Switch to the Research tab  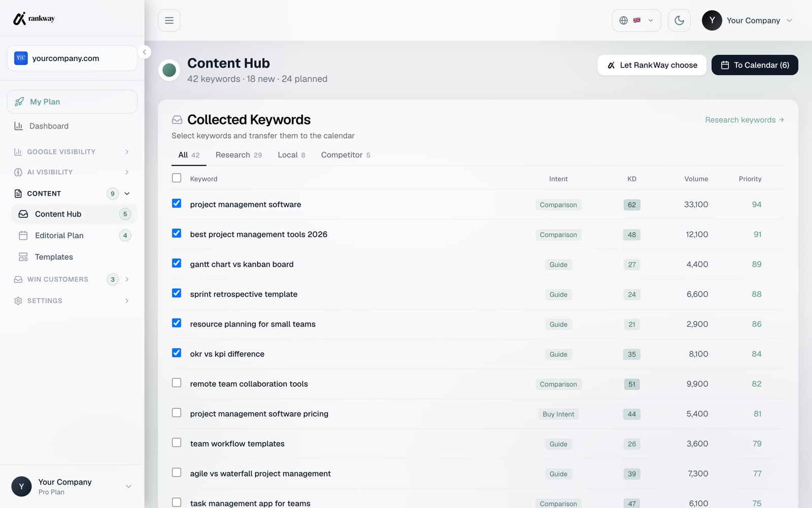coord(239,155)
